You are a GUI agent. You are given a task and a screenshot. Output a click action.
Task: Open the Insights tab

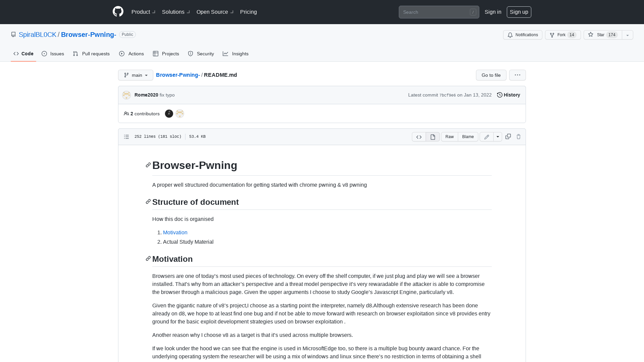pos(236,54)
